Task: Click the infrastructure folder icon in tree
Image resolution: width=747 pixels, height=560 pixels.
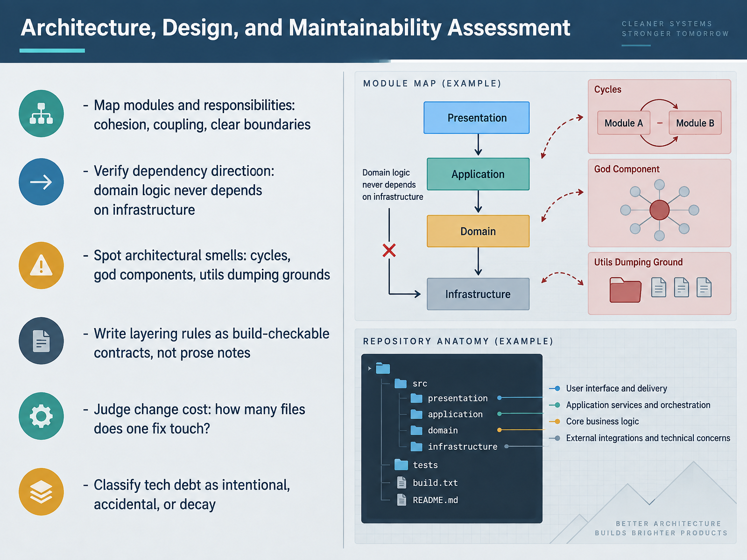Action: (416, 447)
